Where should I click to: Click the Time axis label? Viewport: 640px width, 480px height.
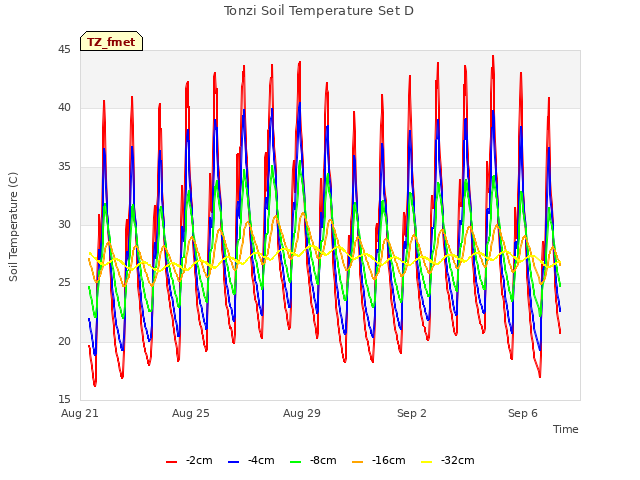point(566,429)
